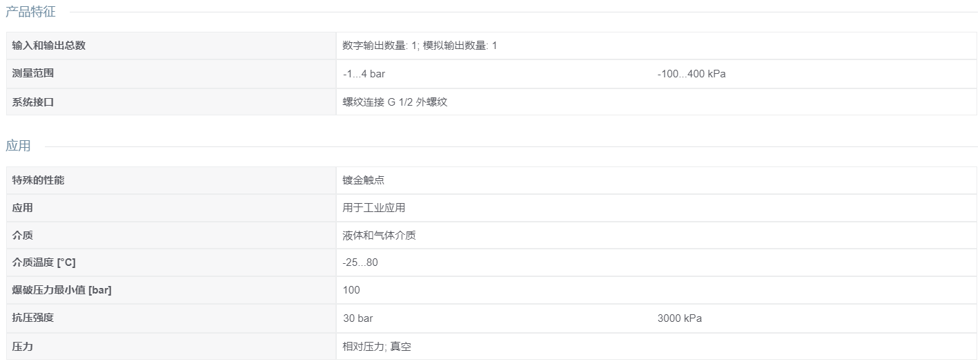Select the 介质 row label
This screenshot has height=364, width=980.
click(22, 236)
